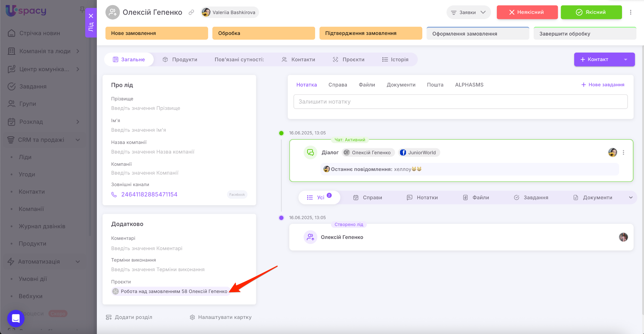Mark the lead as Якісний
Image resolution: width=644 pixels, height=334 pixels.
(x=591, y=12)
